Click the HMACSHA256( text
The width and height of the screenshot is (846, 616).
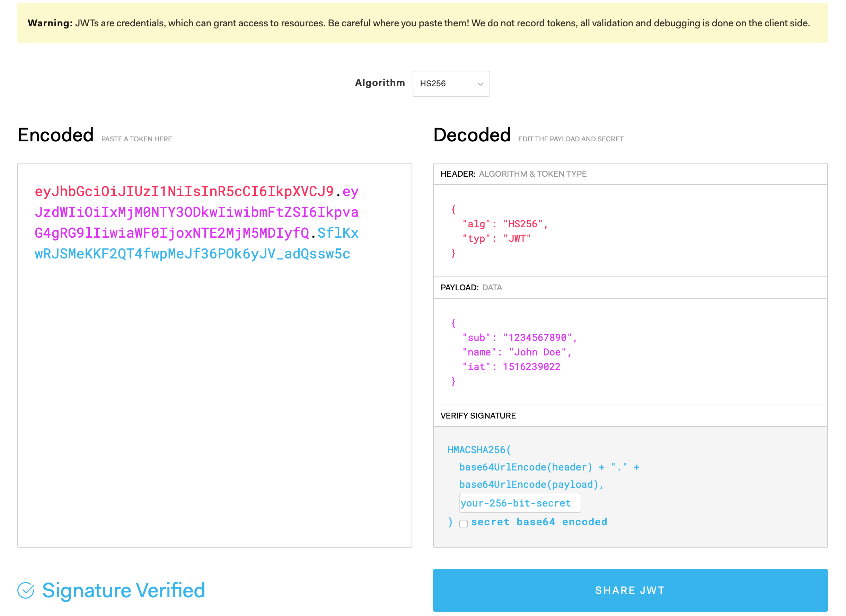coord(479,450)
